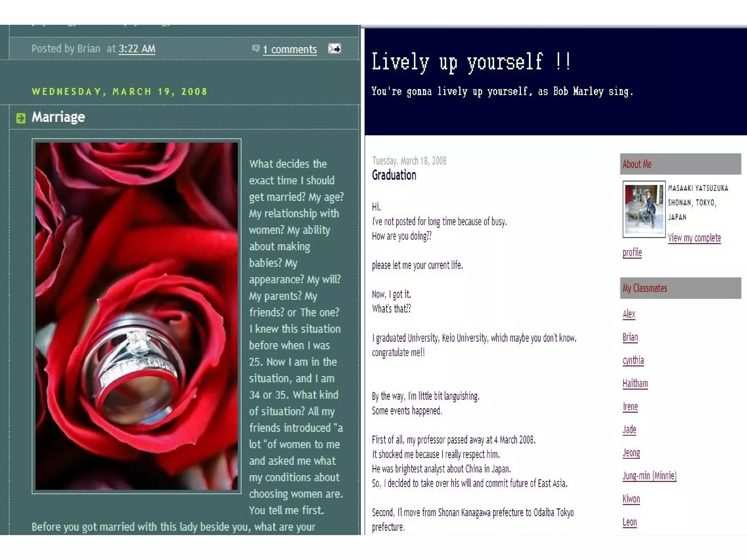The image size is (747, 560).
Task: Click the roses and rings photo
Action: 136,316
